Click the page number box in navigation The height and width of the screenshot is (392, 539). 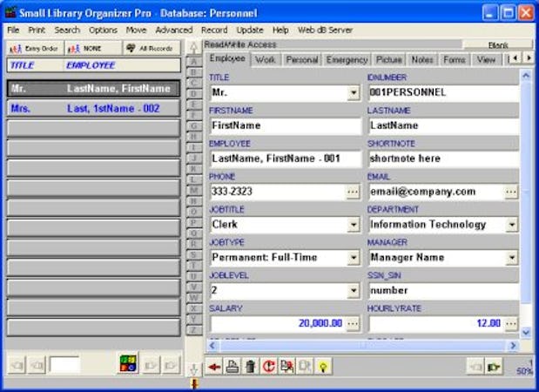(x=64, y=364)
